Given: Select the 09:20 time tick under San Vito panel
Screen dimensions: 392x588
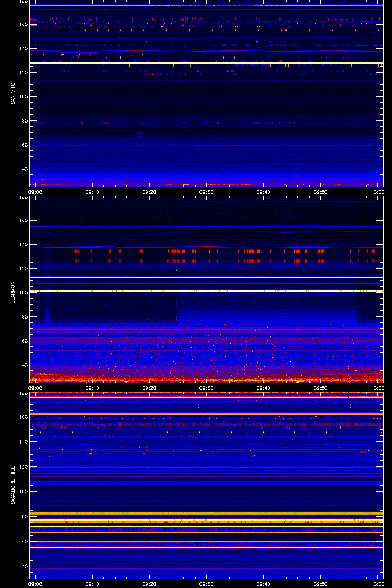Looking at the screenshot, I should pyautogui.click(x=149, y=192).
